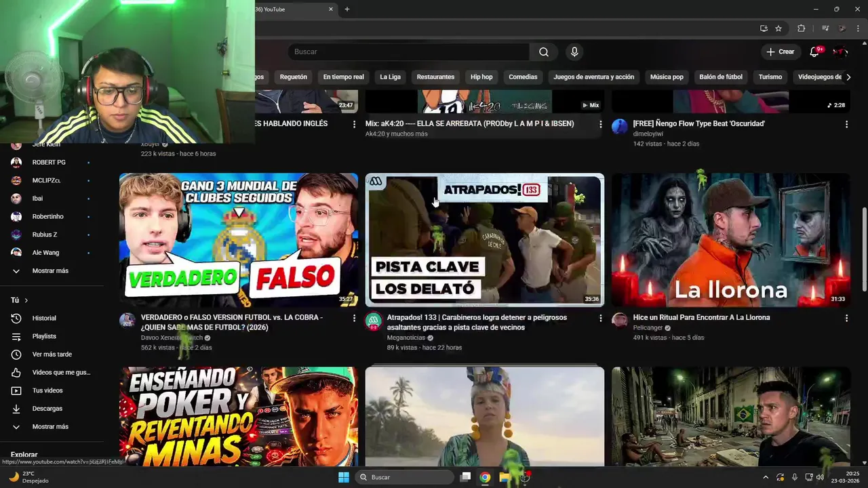The height and width of the screenshot is (488, 868).
Task: Click the Chrome profile avatar
Action: pos(842,28)
